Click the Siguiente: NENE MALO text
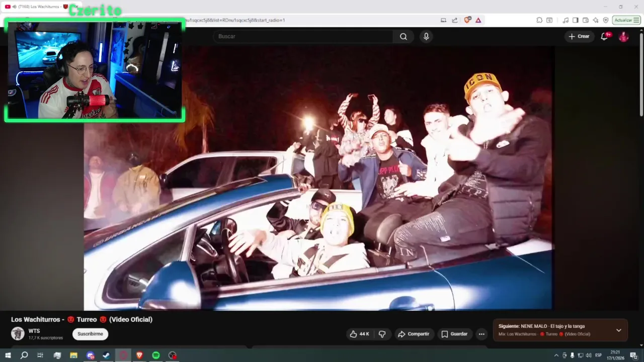 coord(541,326)
